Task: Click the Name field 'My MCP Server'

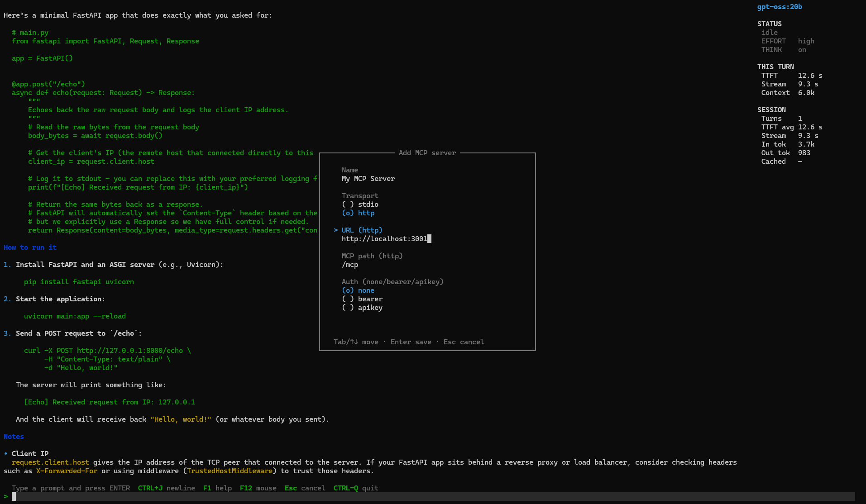Action: 368,179
